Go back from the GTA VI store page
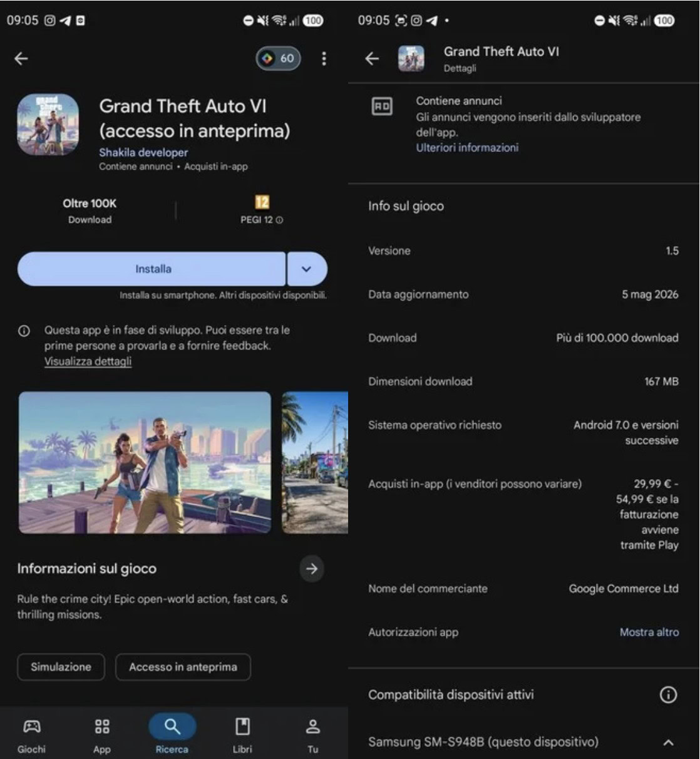Screen dimensions: 700x759 [21, 58]
